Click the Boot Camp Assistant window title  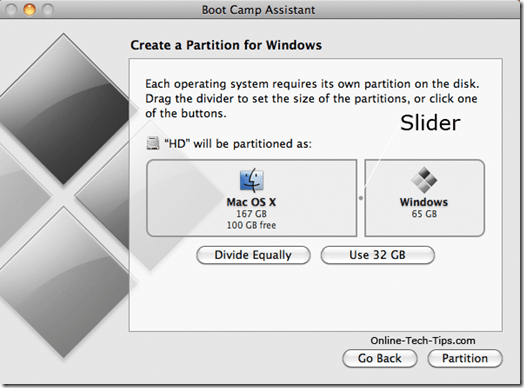[x=258, y=10]
